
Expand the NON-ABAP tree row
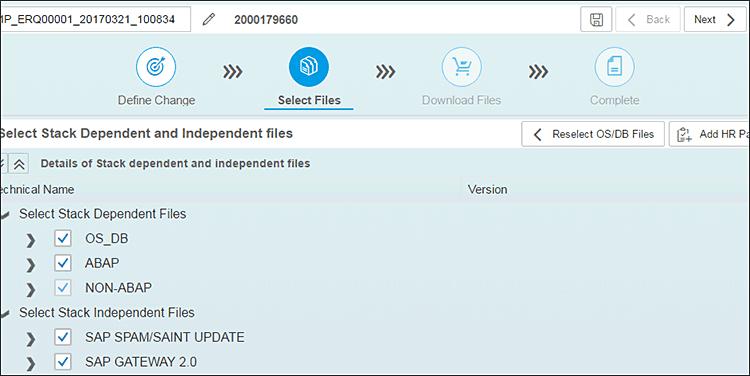coord(31,289)
